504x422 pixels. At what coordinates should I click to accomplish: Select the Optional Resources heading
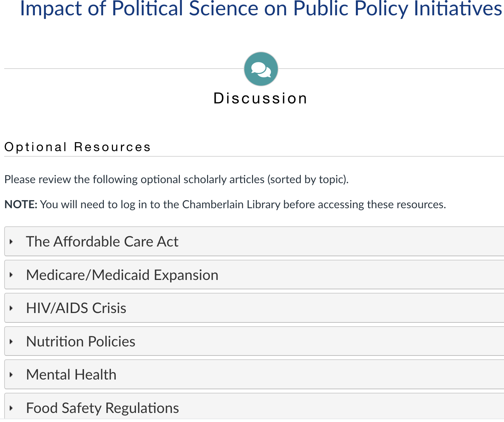tap(77, 147)
